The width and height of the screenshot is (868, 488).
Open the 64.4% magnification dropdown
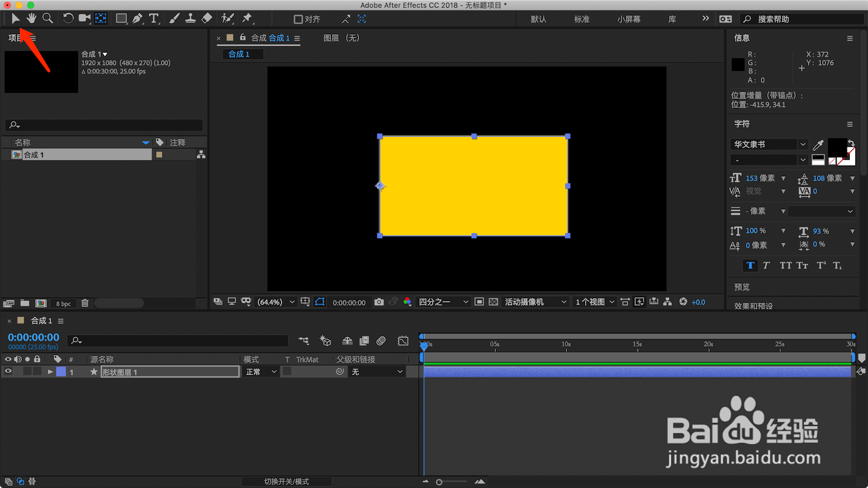tap(276, 302)
